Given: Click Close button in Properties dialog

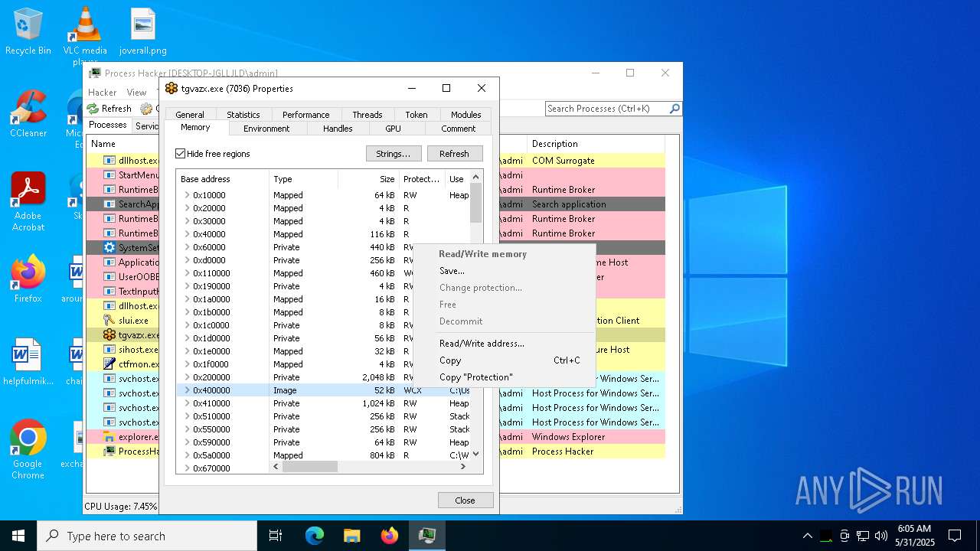Looking at the screenshot, I should coord(465,500).
